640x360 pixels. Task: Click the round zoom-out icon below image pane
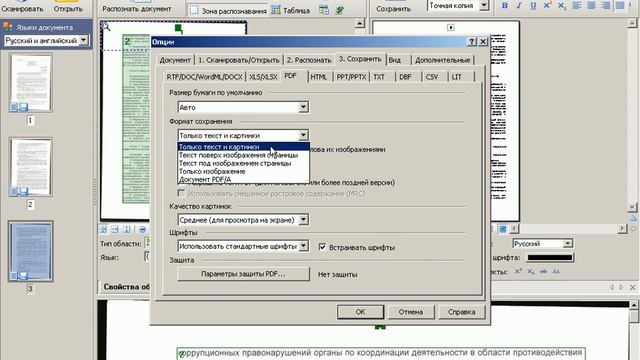(142, 229)
